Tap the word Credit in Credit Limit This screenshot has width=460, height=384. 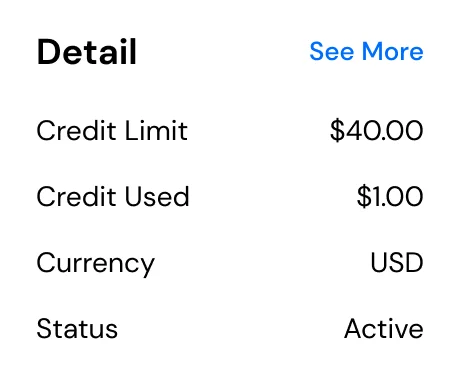point(76,130)
